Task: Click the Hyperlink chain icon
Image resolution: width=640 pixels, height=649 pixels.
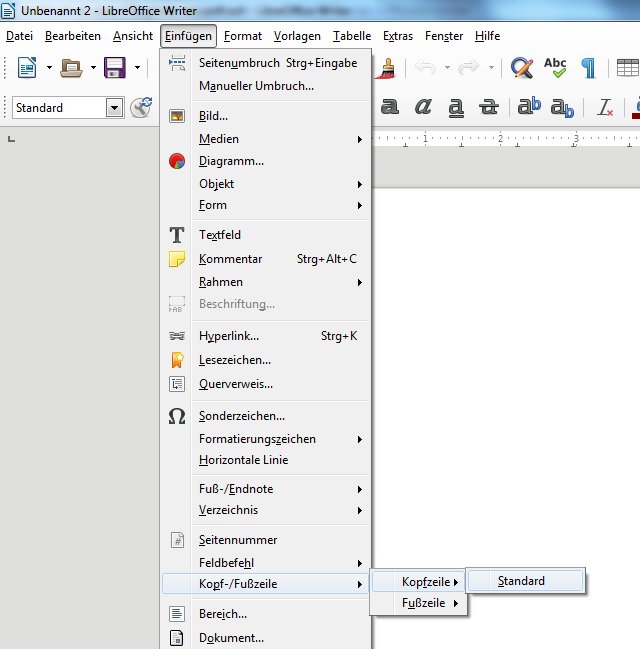Action: click(x=177, y=336)
